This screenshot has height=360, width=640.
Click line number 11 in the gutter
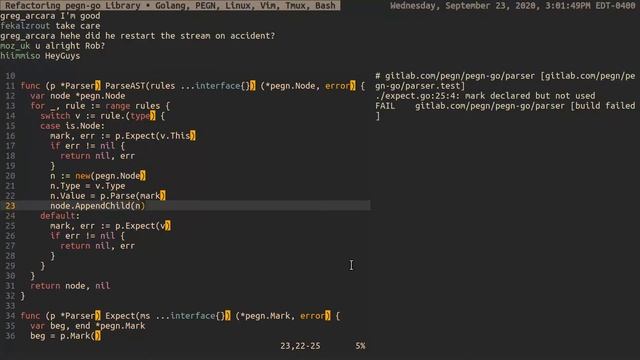click(10, 86)
